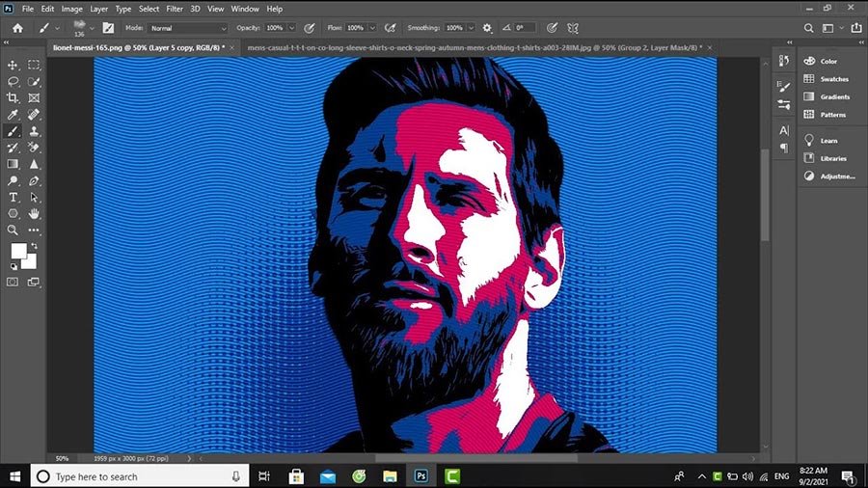The height and width of the screenshot is (488, 868).
Task: Click the Home button in options bar
Action: (17, 28)
